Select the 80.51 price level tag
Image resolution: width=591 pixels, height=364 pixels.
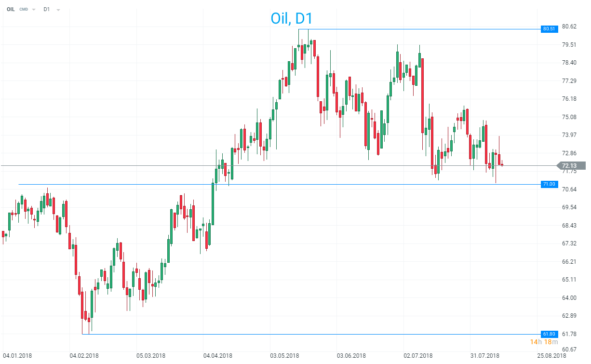tap(549, 29)
